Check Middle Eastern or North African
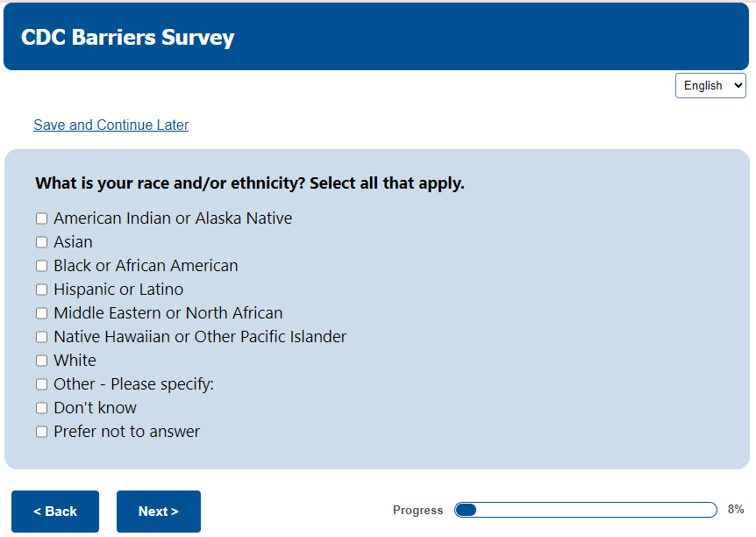 pyautogui.click(x=41, y=313)
